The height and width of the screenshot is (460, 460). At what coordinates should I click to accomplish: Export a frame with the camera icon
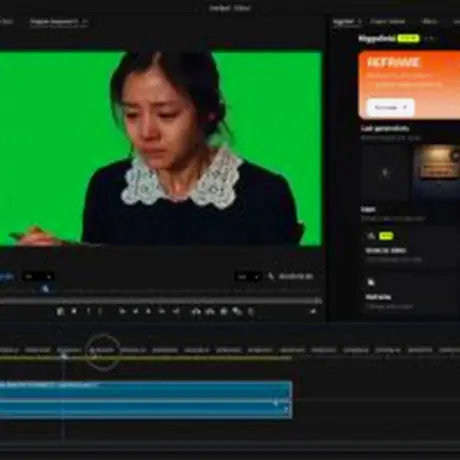[x=224, y=312]
